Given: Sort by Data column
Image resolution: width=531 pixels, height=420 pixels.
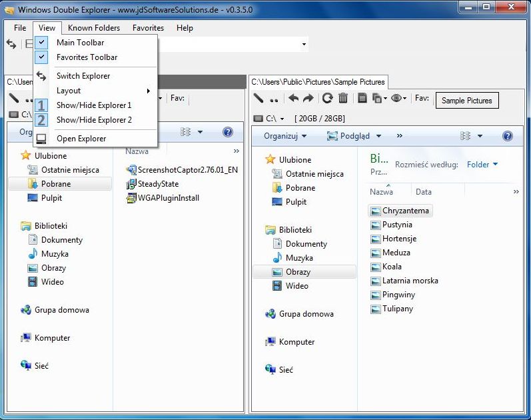Looking at the screenshot, I should [424, 192].
